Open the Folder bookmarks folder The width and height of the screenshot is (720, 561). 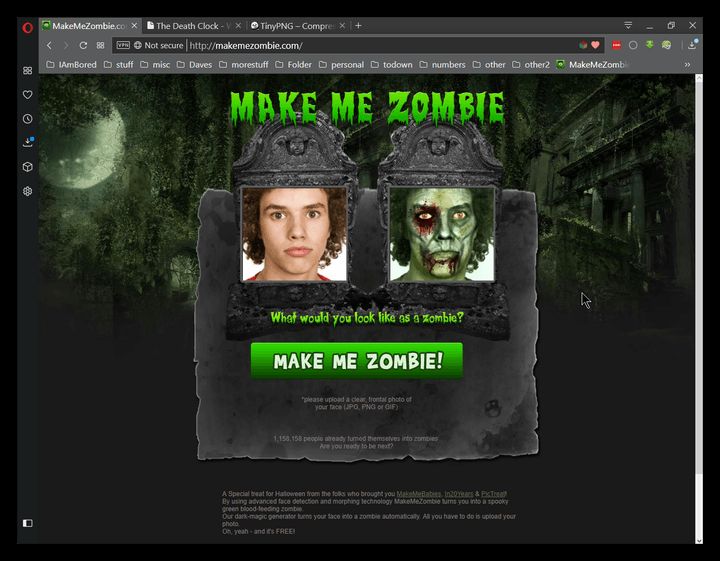(293, 65)
